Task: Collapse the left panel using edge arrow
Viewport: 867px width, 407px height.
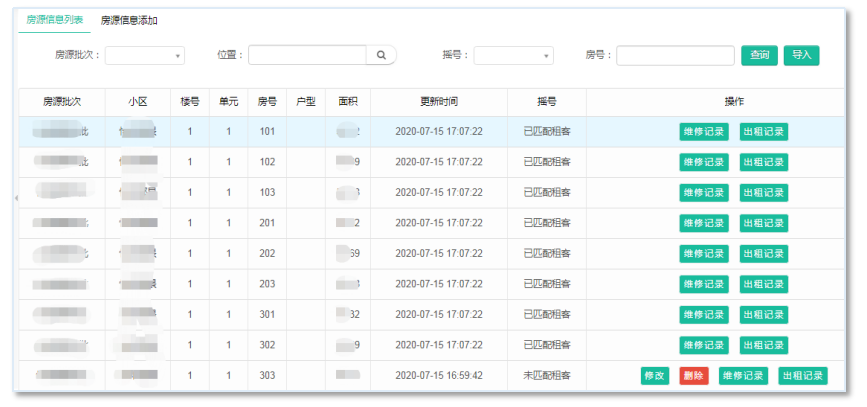Action: click(16, 199)
